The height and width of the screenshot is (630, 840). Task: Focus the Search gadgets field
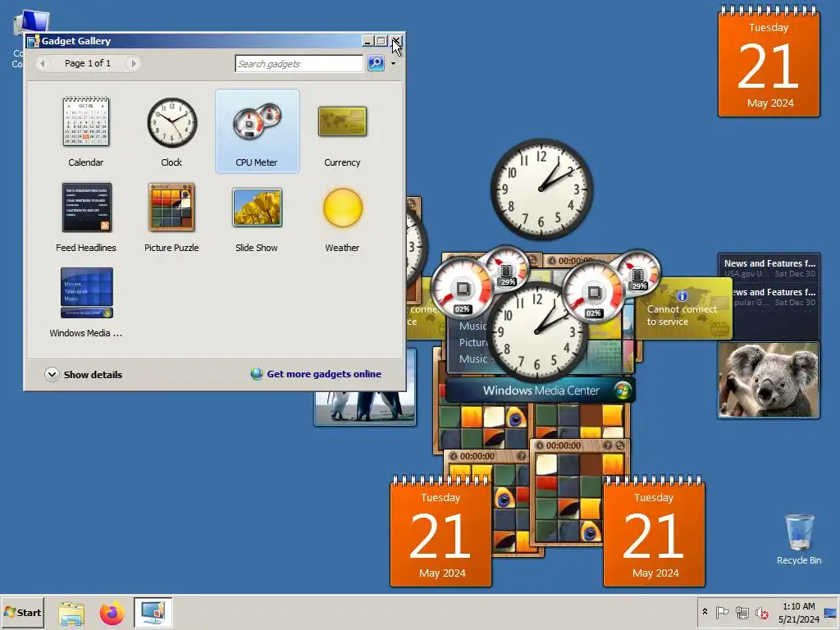click(299, 63)
